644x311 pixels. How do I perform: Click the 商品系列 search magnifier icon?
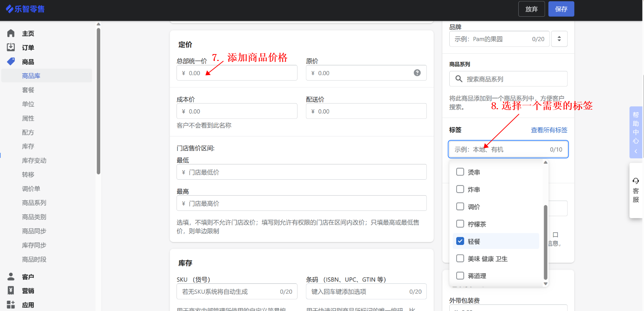[x=459, y=79]
